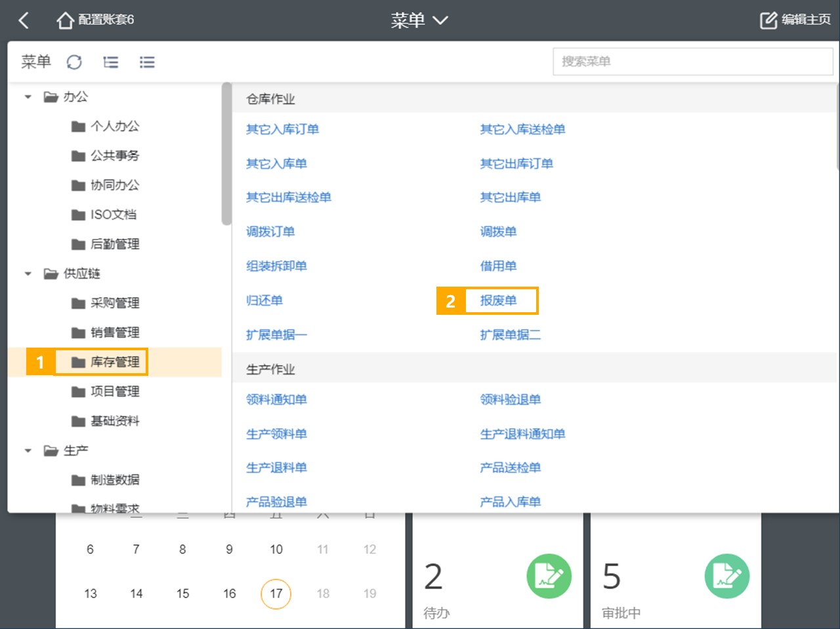Select the 公共事务 folder
Screen dimensions: 840x629
pos(105,156)
